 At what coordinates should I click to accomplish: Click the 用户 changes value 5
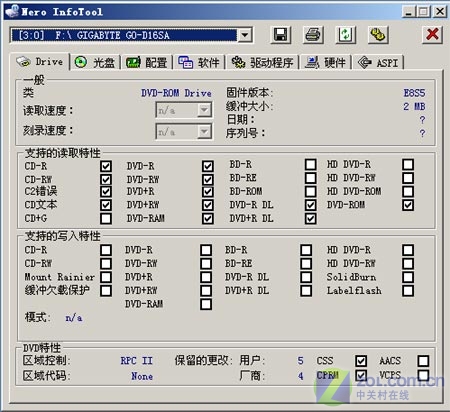pyautogui.click(x=300, y=360)
